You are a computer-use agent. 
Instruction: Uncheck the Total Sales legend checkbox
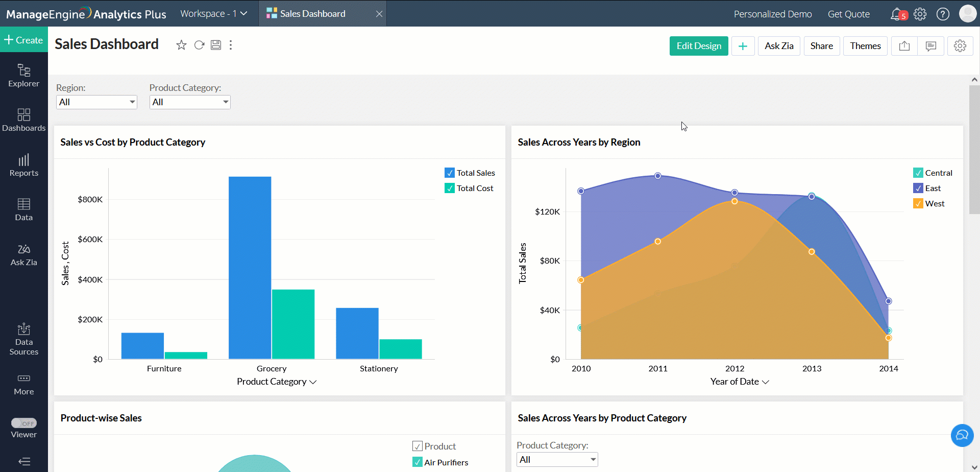click(450, 173)
